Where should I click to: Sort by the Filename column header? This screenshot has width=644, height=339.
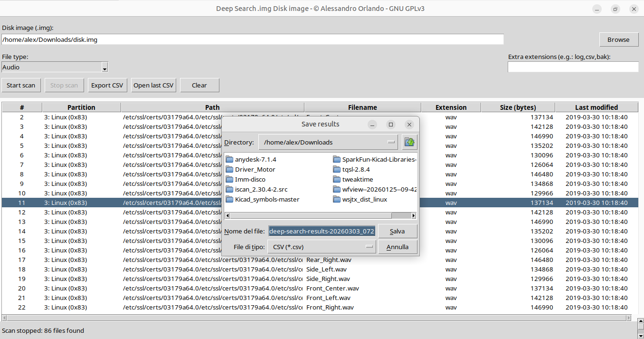[362, 107]
